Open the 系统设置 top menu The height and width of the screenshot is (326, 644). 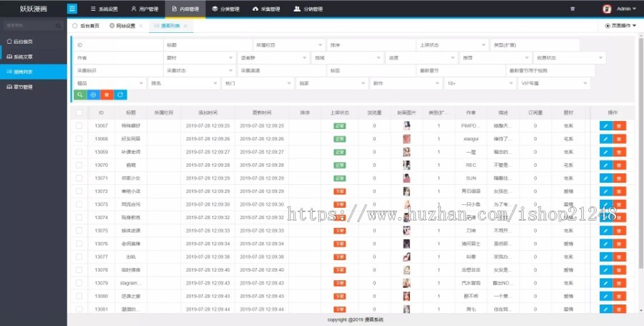pos(104,9)
